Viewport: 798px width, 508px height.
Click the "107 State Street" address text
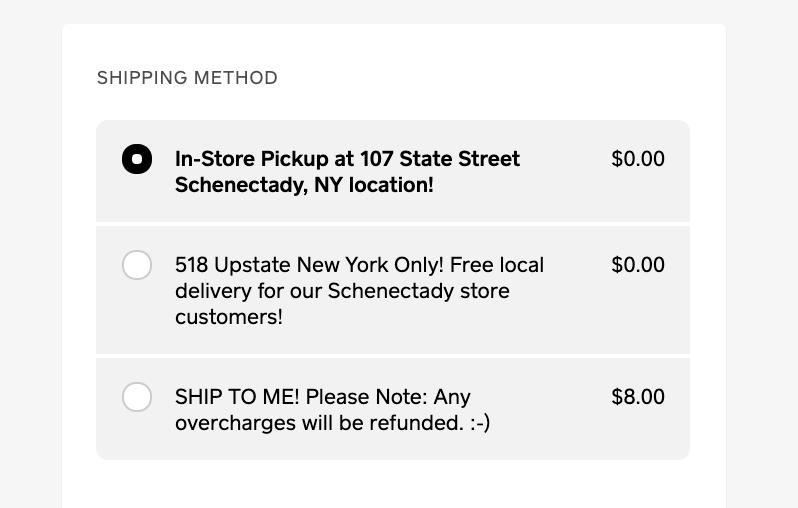pos(459,159)
